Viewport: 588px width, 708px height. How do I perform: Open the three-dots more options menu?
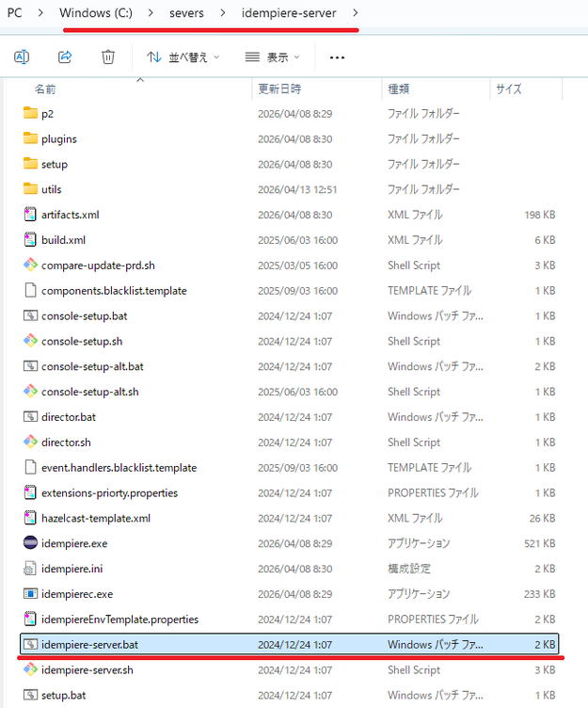point(337,57)
